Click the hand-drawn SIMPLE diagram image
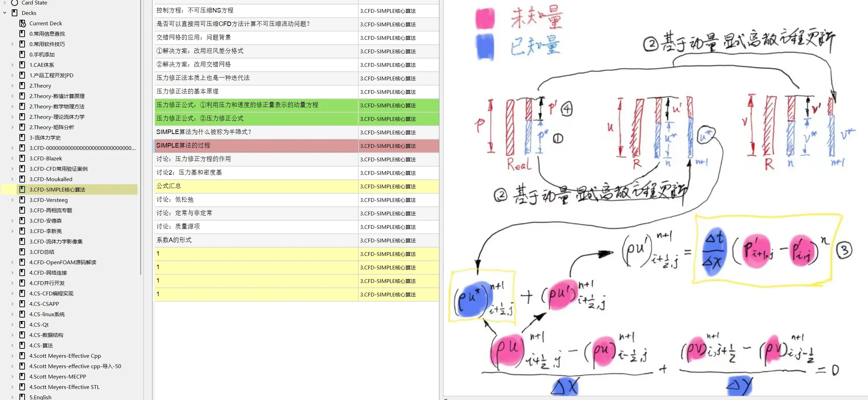The height and width of the screenshot is (400, 868). tap(655, 197)
